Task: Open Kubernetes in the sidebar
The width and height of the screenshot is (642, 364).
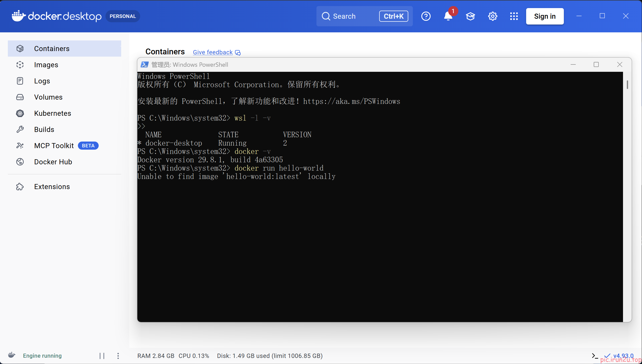Action: [65, 113]
